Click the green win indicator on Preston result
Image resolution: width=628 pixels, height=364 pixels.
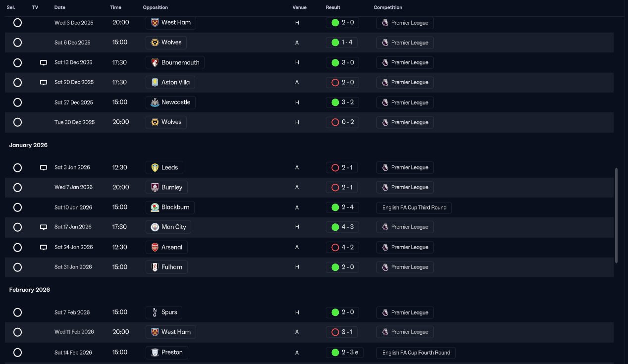point(335,353)
